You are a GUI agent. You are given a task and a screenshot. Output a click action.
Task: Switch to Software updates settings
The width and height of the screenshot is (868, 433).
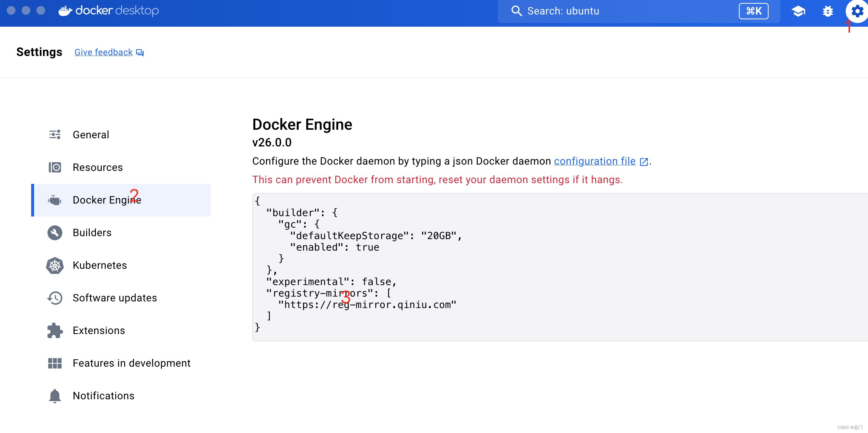tap(115, 298)
